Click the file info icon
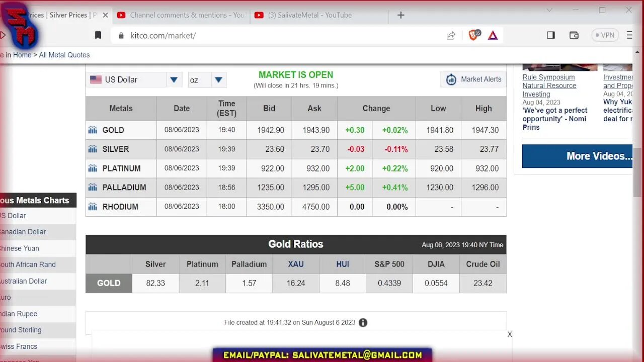 363,323
